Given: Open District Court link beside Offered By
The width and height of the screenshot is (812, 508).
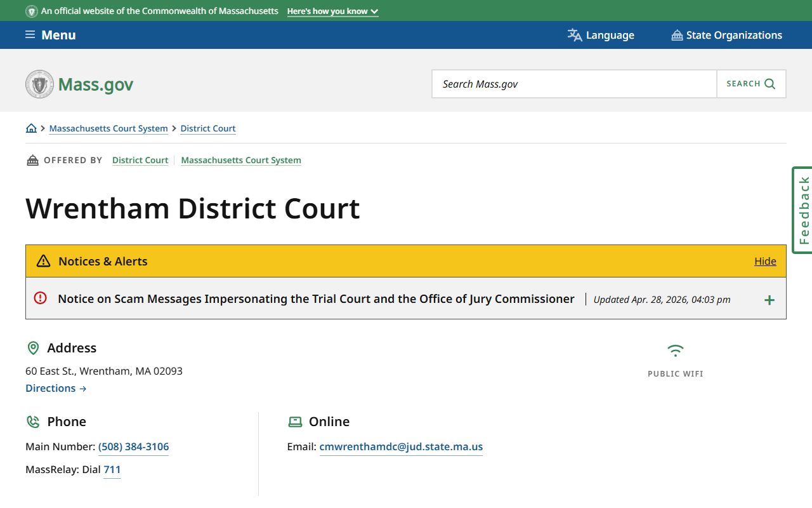Looking at the screenshot, I should (x=140, y=160).
